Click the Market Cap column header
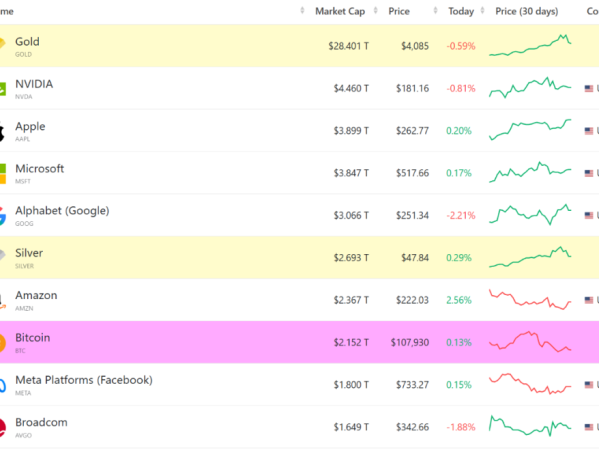 pos(340,11)
